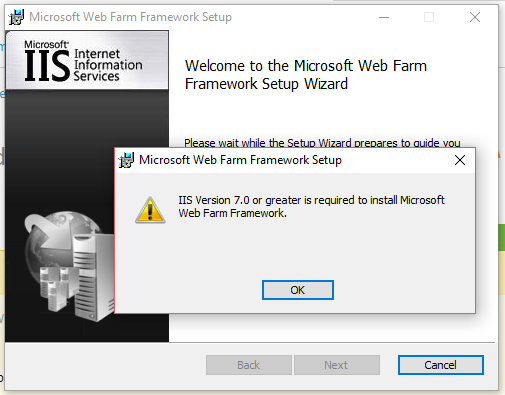
Task: Click the large IIS logo letters in the banner
Action: (47, 66)
